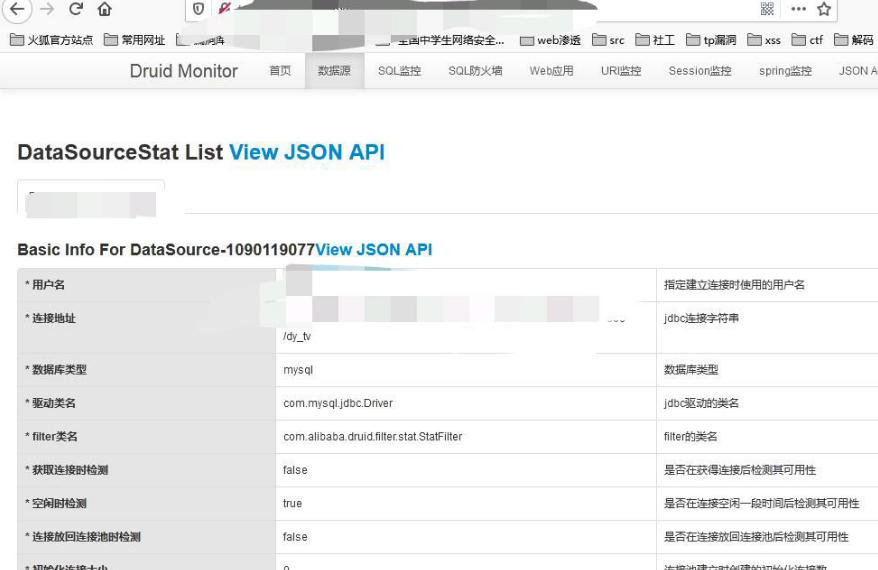Go back with the browser back arrow

point(17,9)
